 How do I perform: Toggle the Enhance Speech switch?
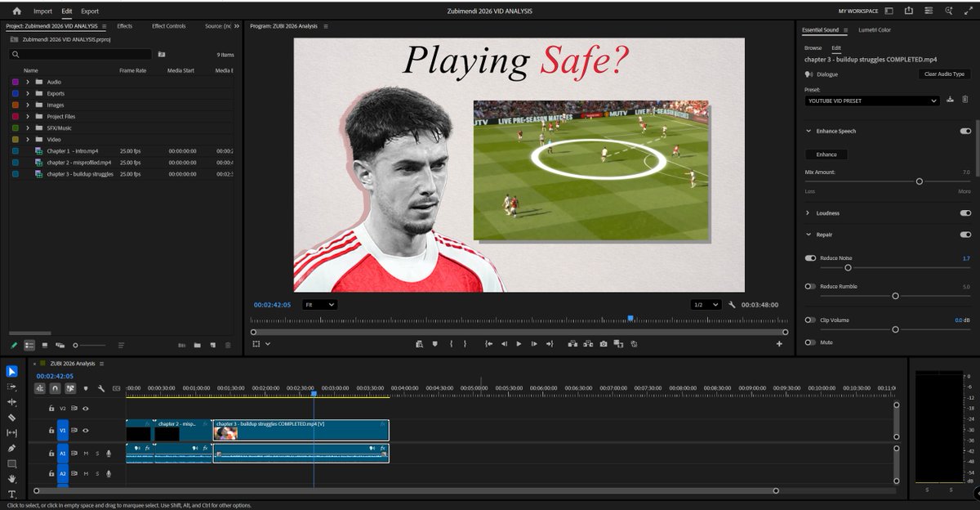[965, 131]
